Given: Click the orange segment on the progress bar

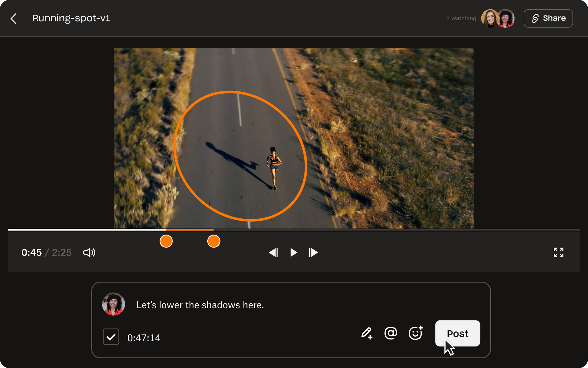Looking at the screenshot, I should point(190,229).
